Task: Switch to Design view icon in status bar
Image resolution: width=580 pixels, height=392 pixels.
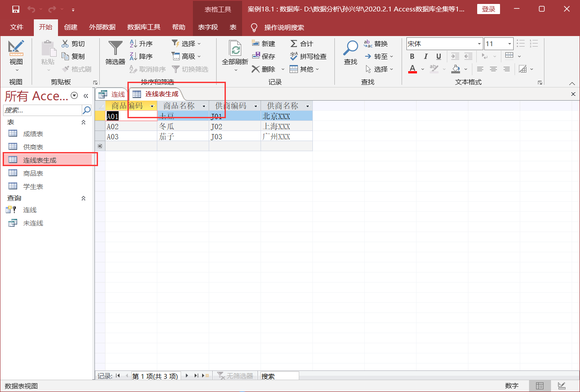Action: click(x=562, y=386)
